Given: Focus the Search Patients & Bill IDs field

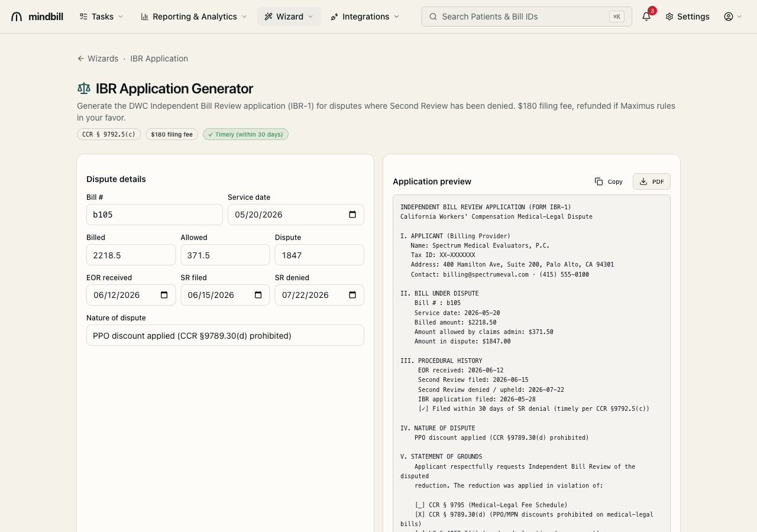Looking at the screenshot, I should (x=526, y=17).
